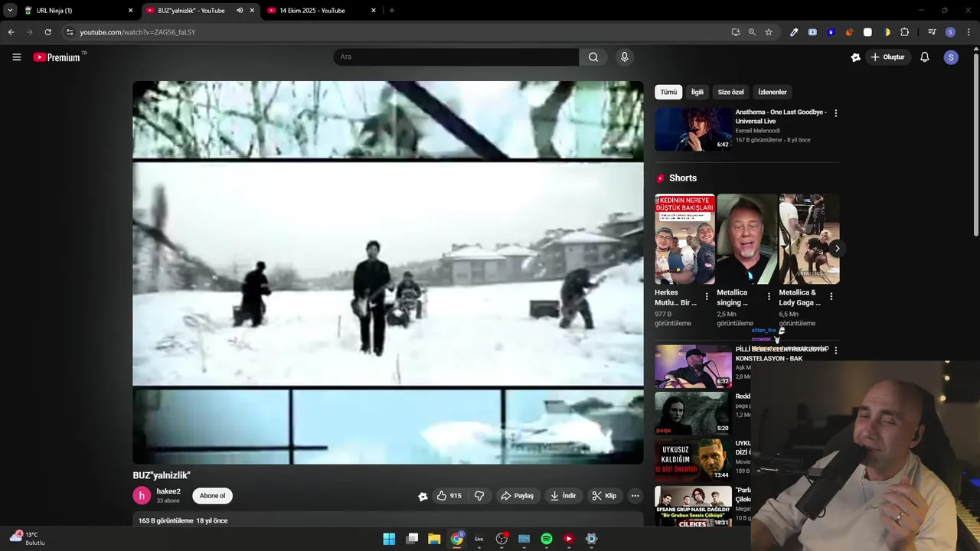980x551 pixels.
Task: Open options for Metallica singing short
Action: click(x=769, y=297)
